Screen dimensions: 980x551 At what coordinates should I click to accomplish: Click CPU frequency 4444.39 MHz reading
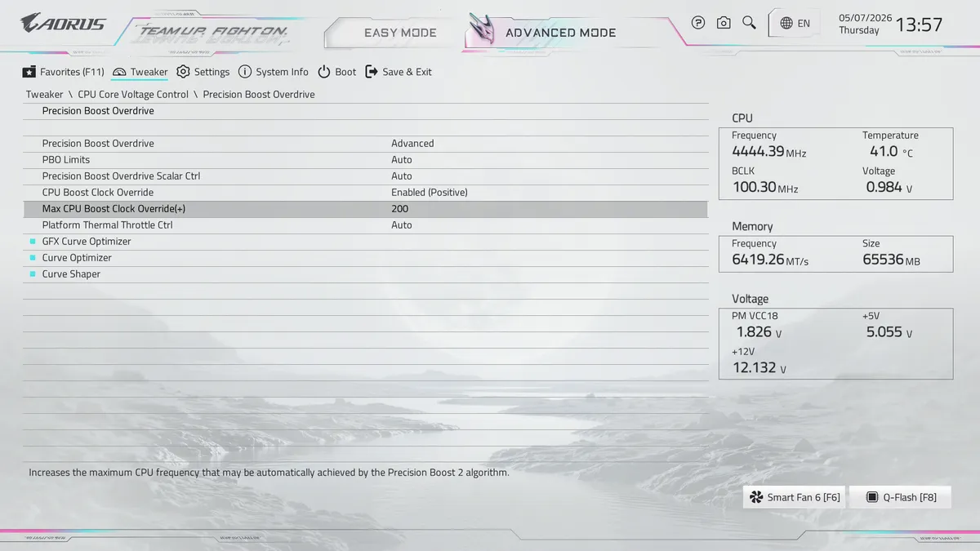pyautogui.click(x=769, y=152)
